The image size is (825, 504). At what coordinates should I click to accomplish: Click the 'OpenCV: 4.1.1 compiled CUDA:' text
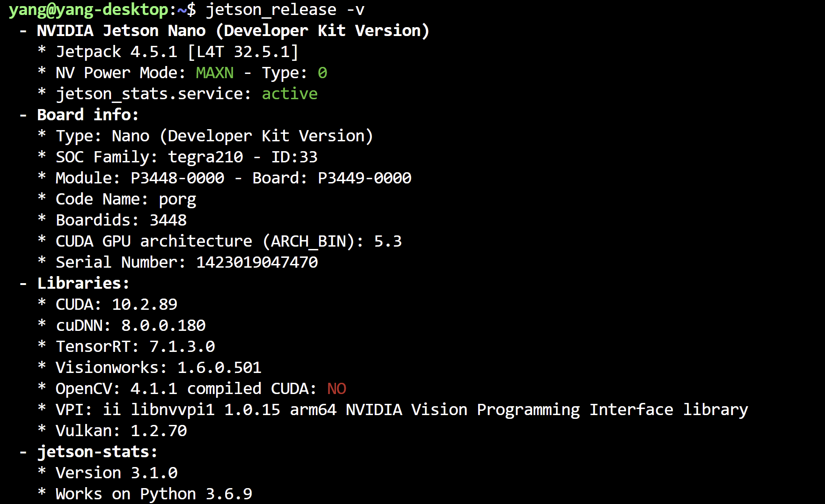[x=186, y=389]
